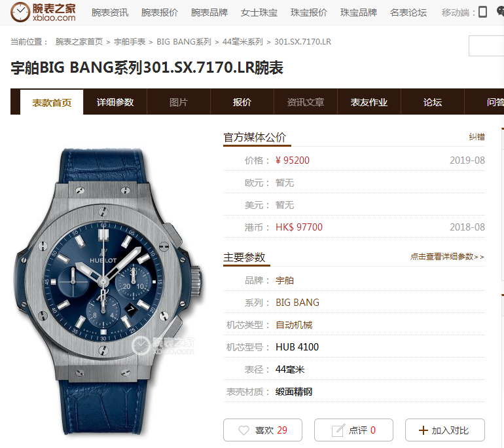This screenshot has width=504, height=448.
Task: Open 腕表资讯 in top navigation
Action: (110, 12)
